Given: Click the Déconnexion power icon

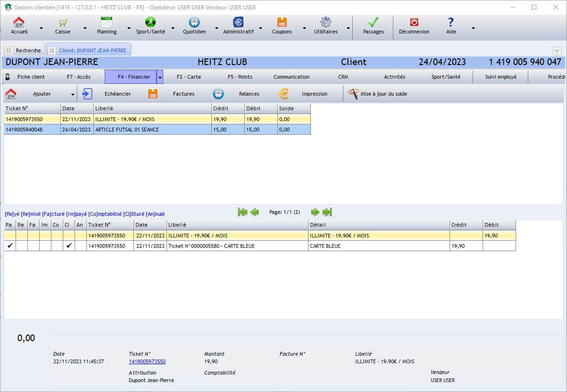Looking at the screenshot, I should [x=414, y=23].
